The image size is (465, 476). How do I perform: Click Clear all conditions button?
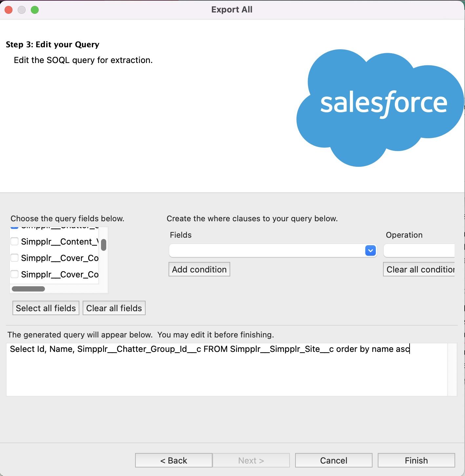[x=419, y=269]
